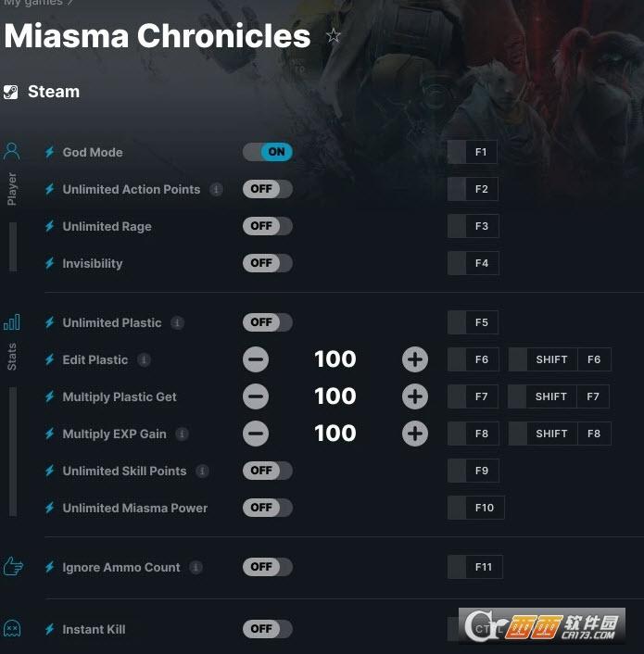Turn off the God Mode toggle
644x654 pixels.
[268, 152]
